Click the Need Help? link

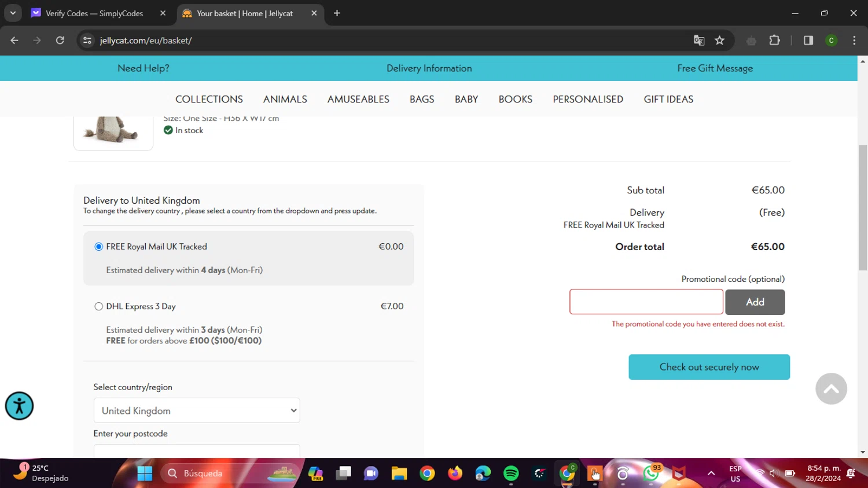click(144, 68)
